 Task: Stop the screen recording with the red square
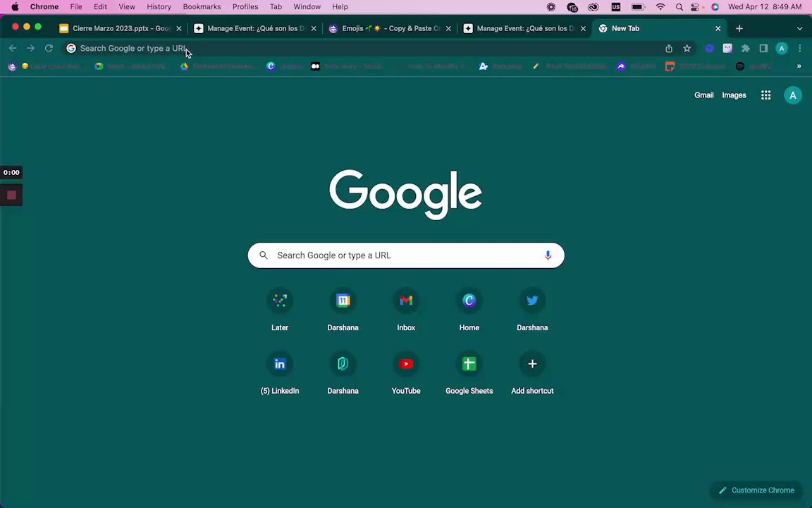pyautogui.click(x=11, y=195)
